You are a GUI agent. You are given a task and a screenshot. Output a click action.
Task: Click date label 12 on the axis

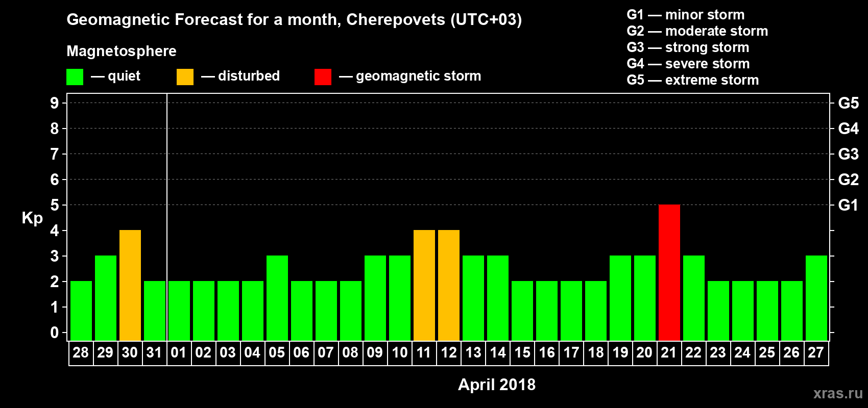pos(448,352)
